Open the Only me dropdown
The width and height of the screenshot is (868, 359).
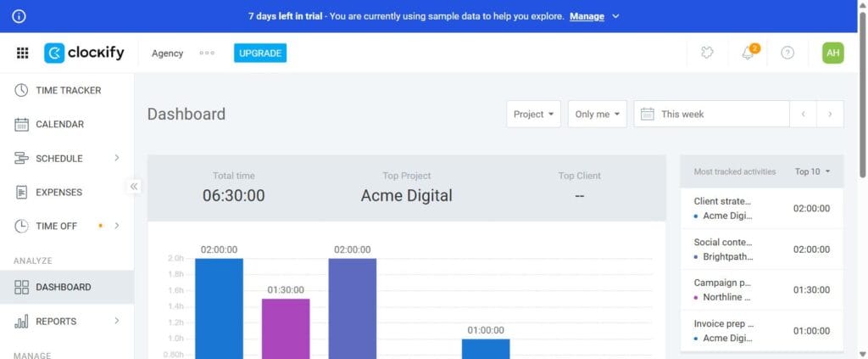tap(598, 114)
